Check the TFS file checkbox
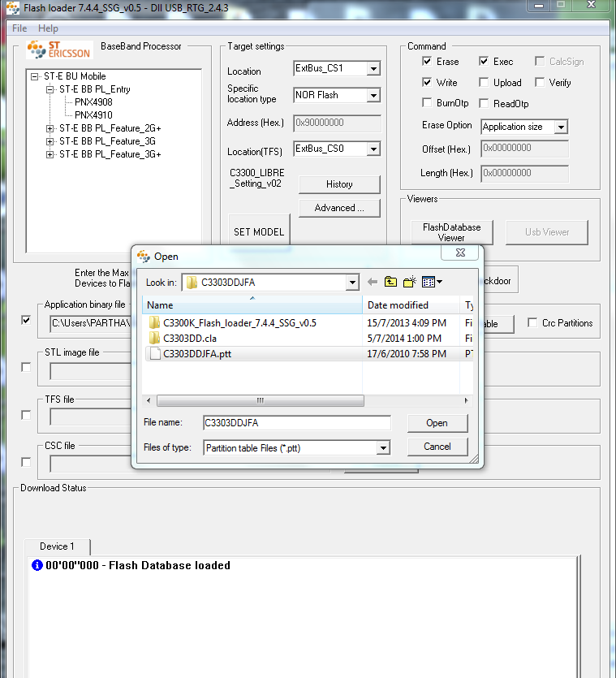616x678 pixels. 26,415
